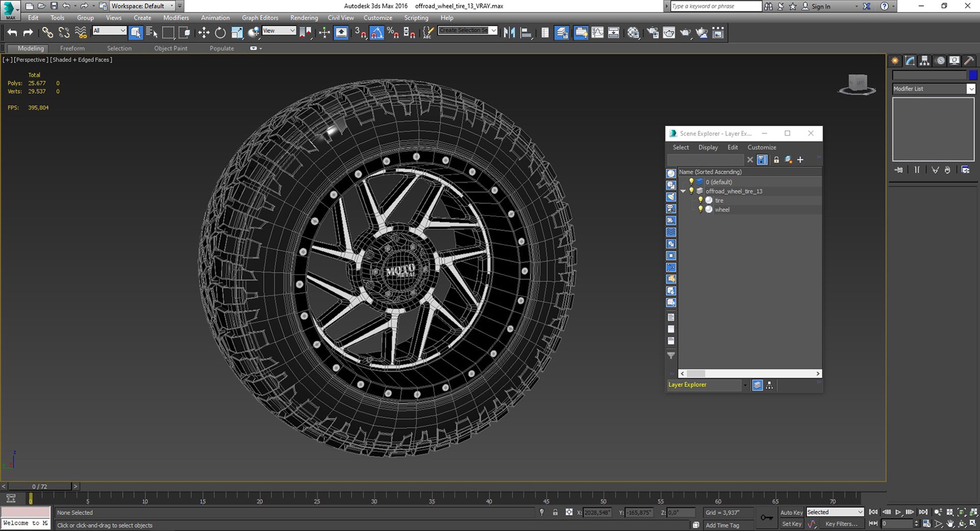Toggle the Angle Snap button
Image resolution: width=980 pixels, height=531 pixels.
(377, 33)
